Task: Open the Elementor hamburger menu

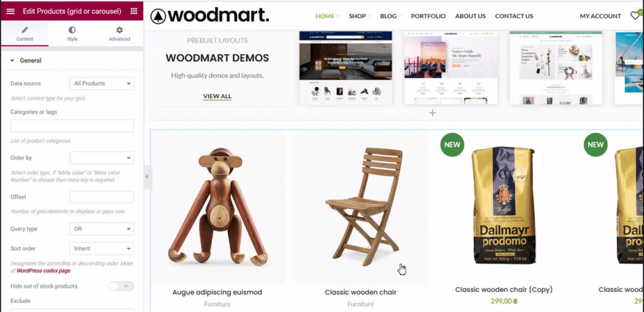Action: pos(11,11)
